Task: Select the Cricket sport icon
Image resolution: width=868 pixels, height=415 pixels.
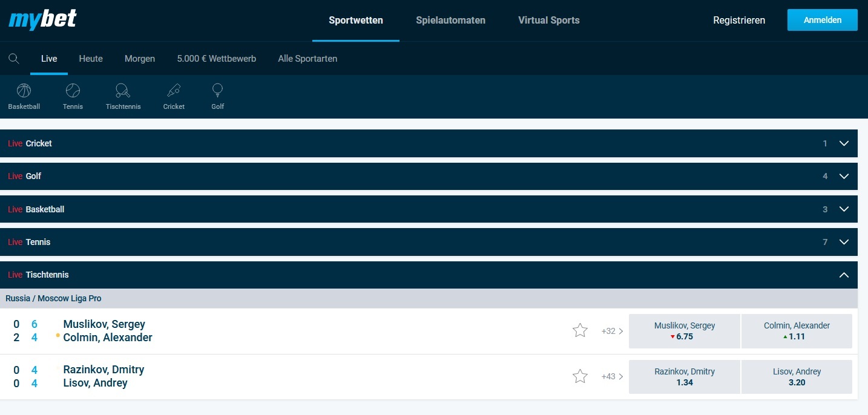Action: 174,96
